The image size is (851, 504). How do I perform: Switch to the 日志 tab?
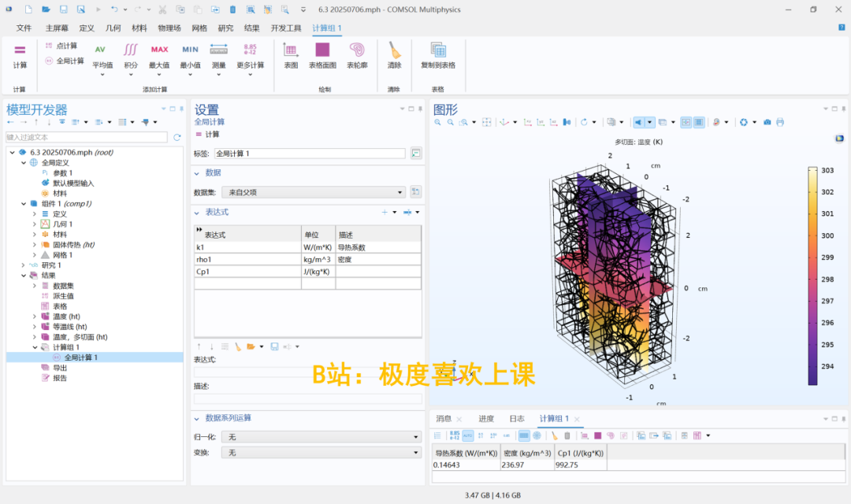[x=517, y=418]
